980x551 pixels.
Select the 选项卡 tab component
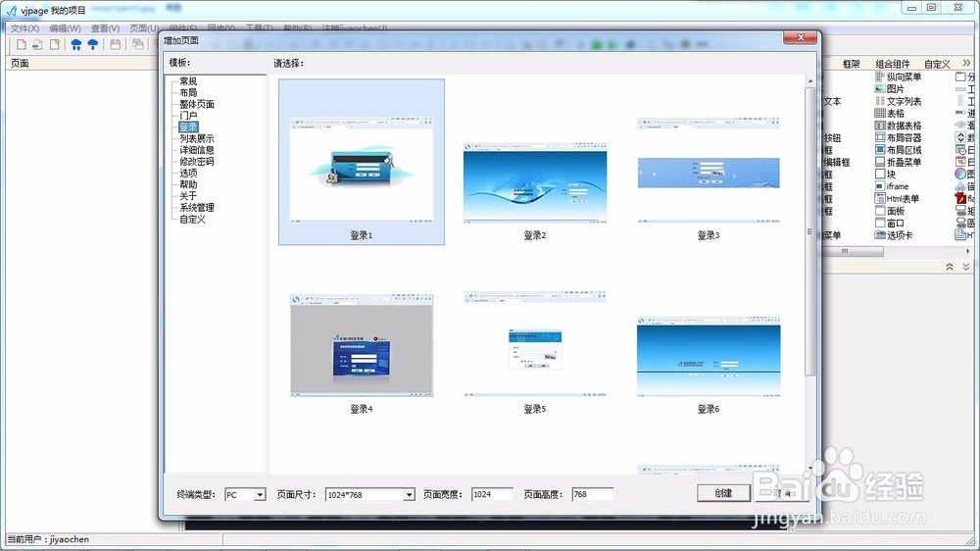(894, 235)
